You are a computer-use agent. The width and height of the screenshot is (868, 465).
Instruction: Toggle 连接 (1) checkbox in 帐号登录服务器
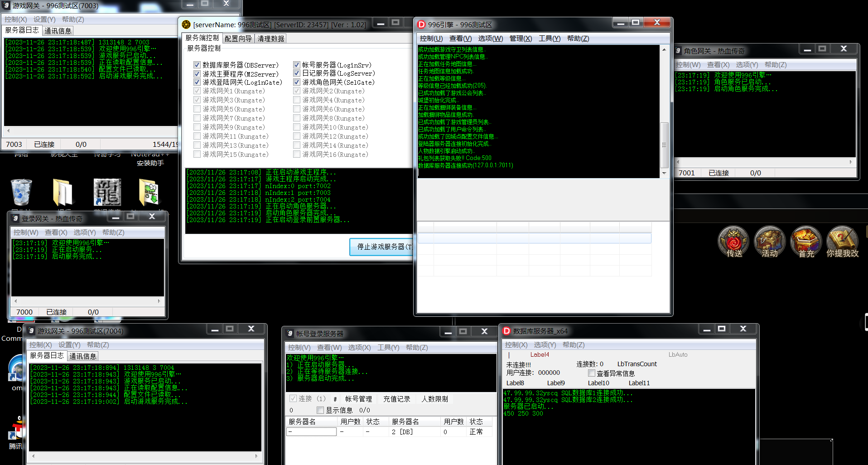pyautogui.click(x=293, y=398)
